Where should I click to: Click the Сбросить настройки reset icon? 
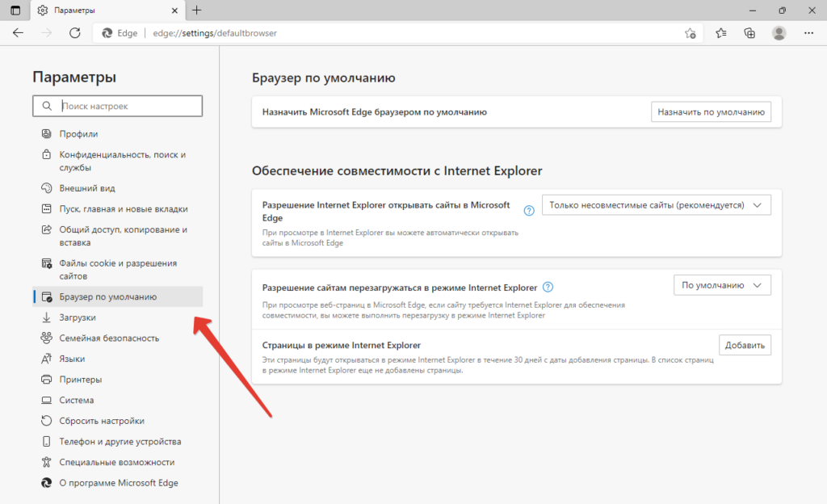(46, 421)
